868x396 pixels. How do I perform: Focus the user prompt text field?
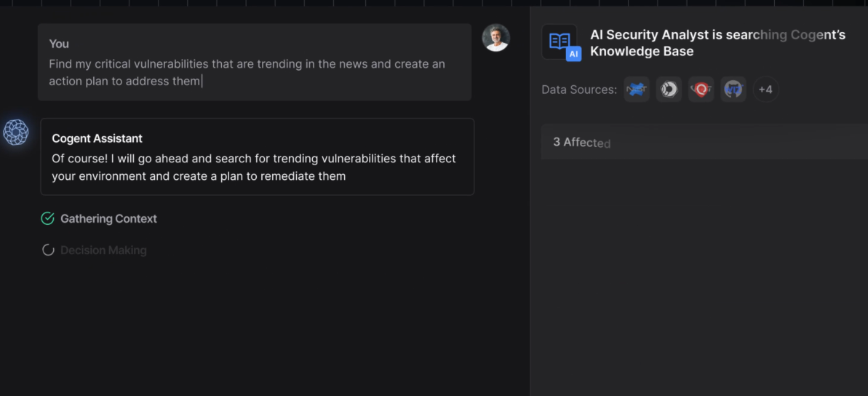point(247,72)
